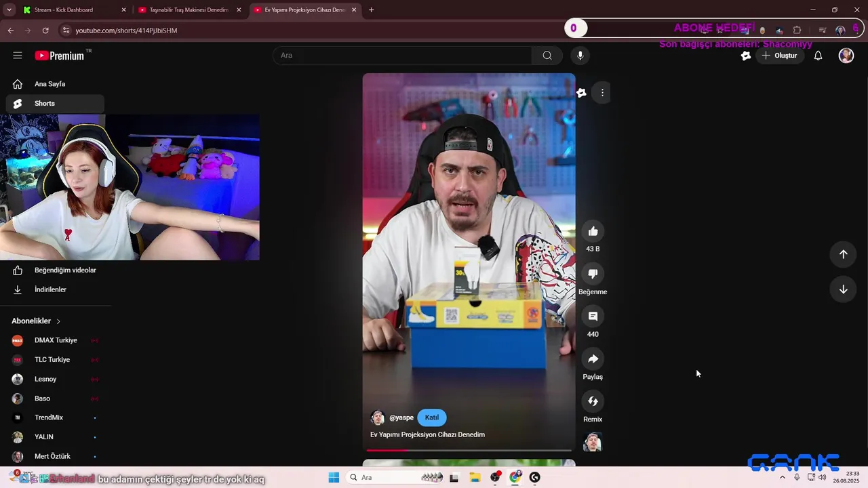Open YouTube notifications bell
Viewport: 868px width, 488px height.
pos(818,56)
